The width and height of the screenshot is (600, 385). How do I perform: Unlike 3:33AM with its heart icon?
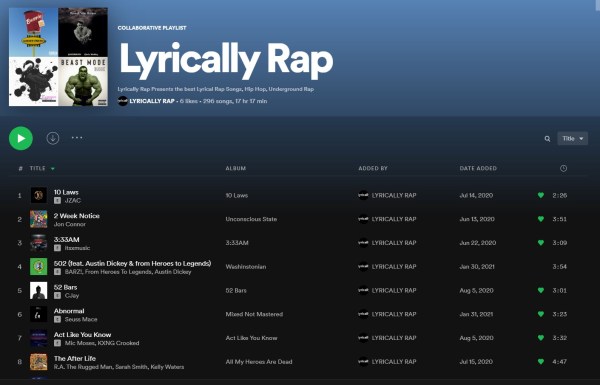tap(541, 243)
